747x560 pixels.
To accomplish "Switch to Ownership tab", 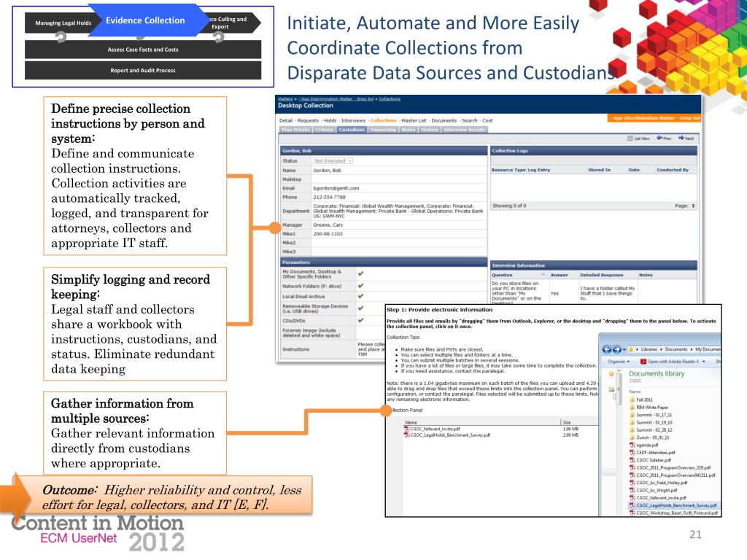I will tap(383, 130).
